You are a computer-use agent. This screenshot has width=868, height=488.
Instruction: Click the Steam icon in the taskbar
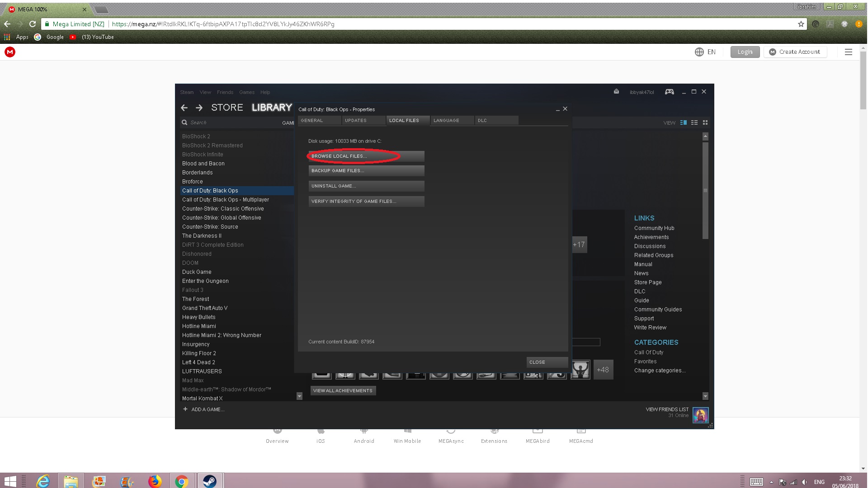click(209, 482)
